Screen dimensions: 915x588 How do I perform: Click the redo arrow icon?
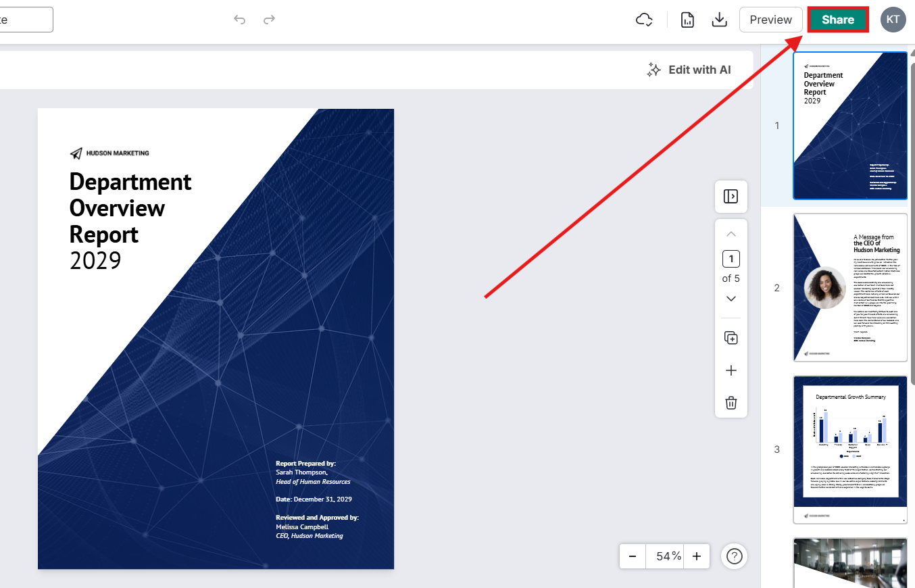269,20
